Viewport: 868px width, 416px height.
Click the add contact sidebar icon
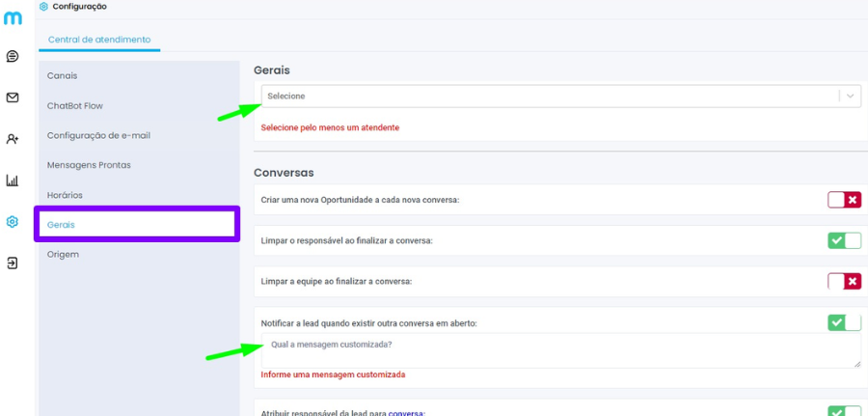tap(13, 139)
